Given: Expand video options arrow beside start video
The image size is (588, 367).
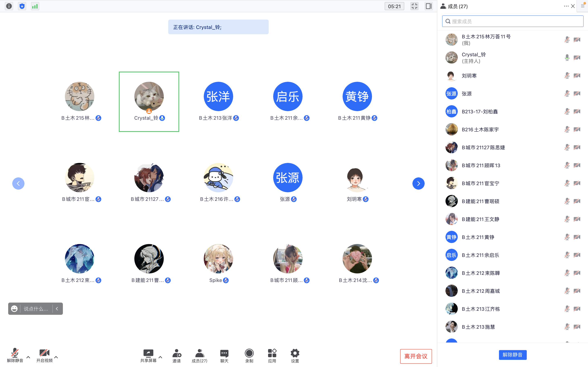Looking at the screenshot, I should (56, 357).
